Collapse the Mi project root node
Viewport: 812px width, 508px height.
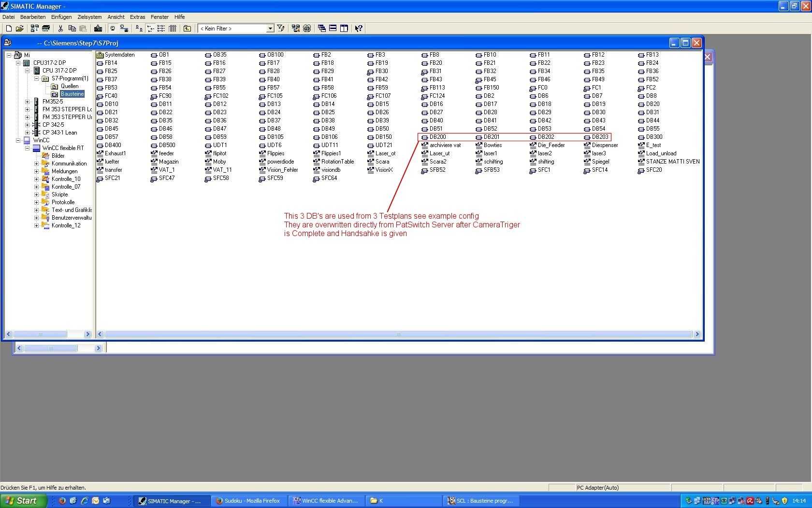[9, 55]
